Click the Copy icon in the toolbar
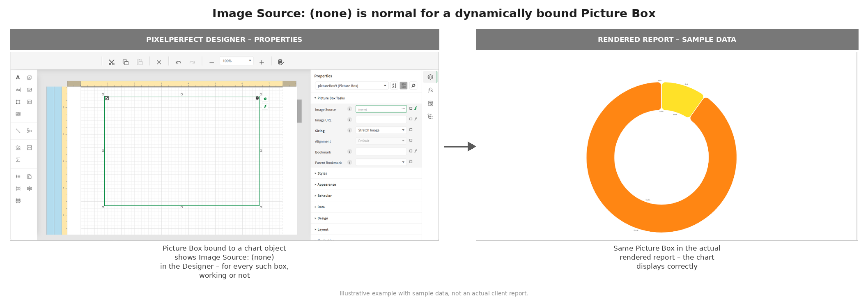Screen dimensions: 868x304 tap(126, 62)
